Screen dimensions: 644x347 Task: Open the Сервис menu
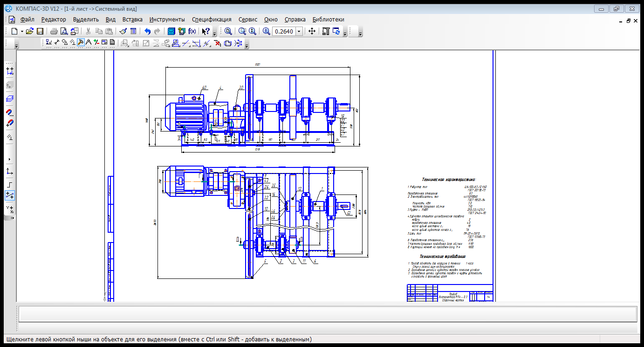[248, 20]
